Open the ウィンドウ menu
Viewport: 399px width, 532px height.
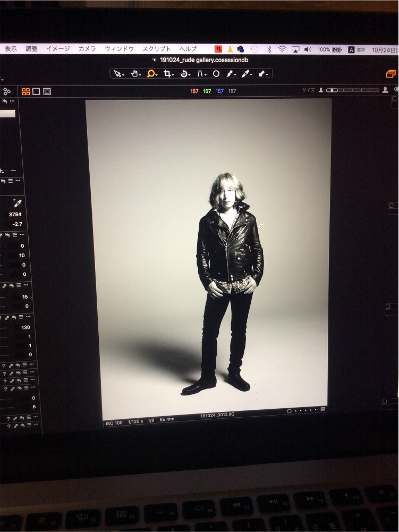tap(119, 49)
